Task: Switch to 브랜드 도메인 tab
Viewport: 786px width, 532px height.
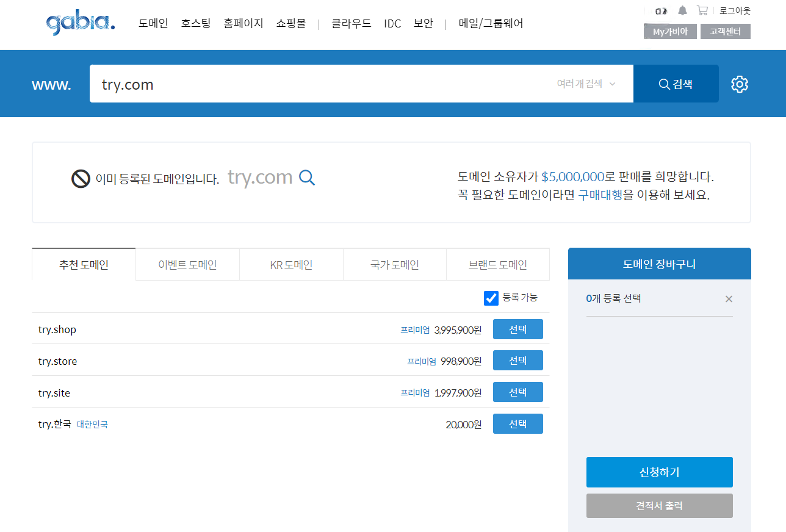Action: (x=498, y=265)
